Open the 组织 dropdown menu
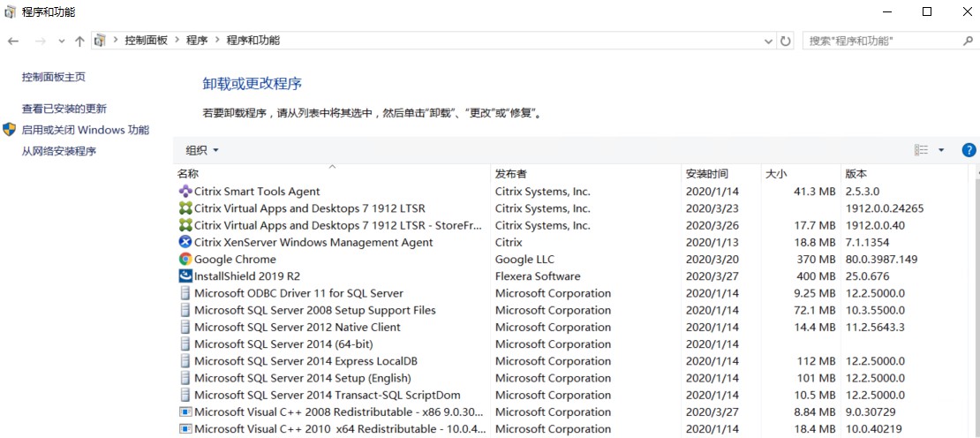Screen dimensions: 980x438 pos(202,150)
